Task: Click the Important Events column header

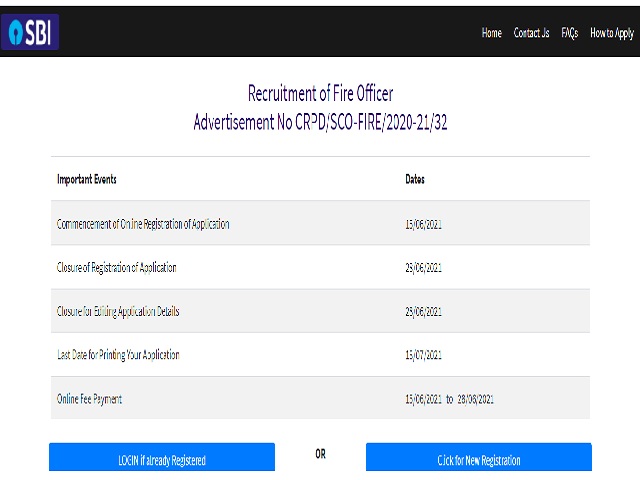Action: click(x=87, y=179)
